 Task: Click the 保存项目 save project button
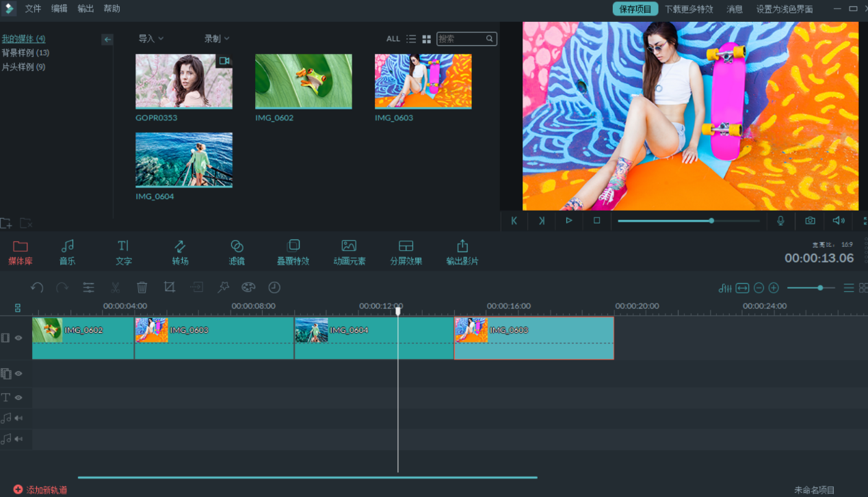635,9
